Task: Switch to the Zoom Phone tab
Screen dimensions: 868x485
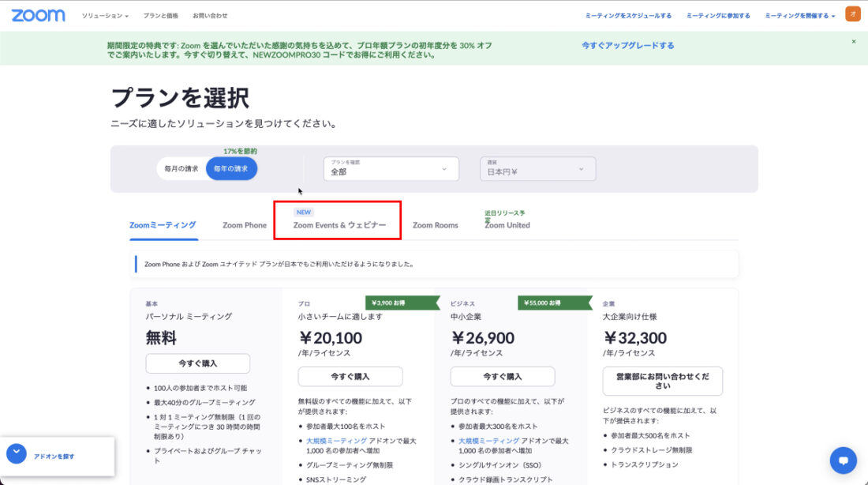Action: (244, 225)
